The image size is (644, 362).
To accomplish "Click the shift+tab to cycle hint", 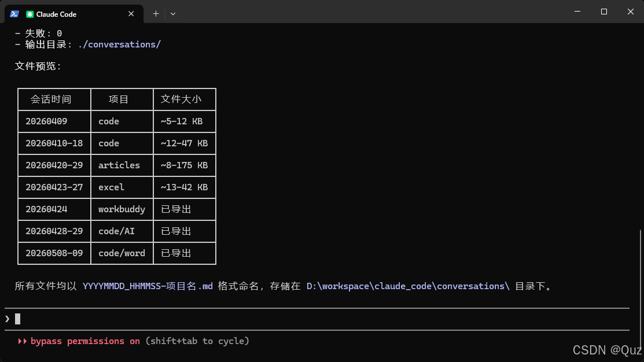I will pyautogui.click(x=197, y=342).
